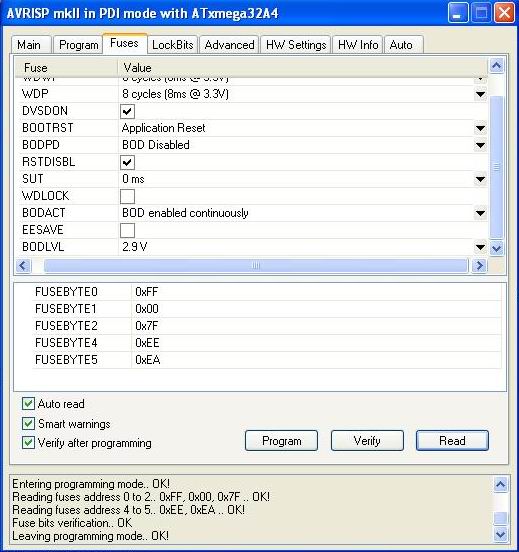519x552 pixels.
Task: Check the EESAVE fuse checkbox
Action: coord(127,230)
